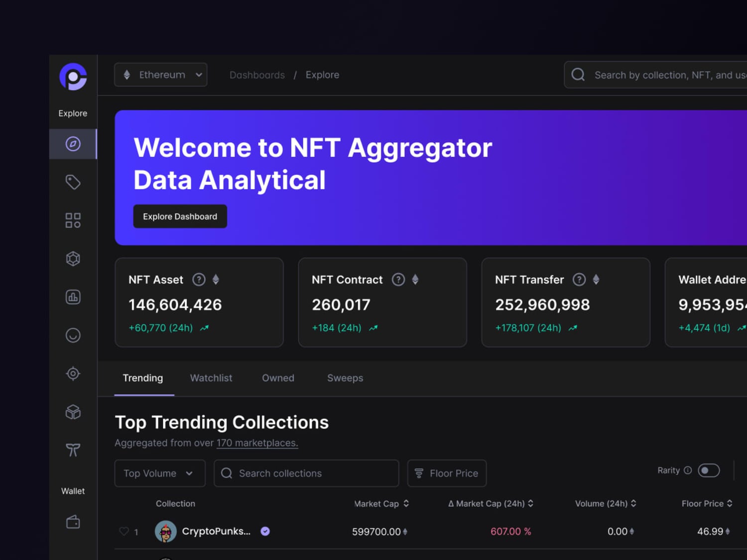Viewport: 747px width, 560px height.
Task: Click the CryptoPunks verified badge
Action: (x=265, y=531)
